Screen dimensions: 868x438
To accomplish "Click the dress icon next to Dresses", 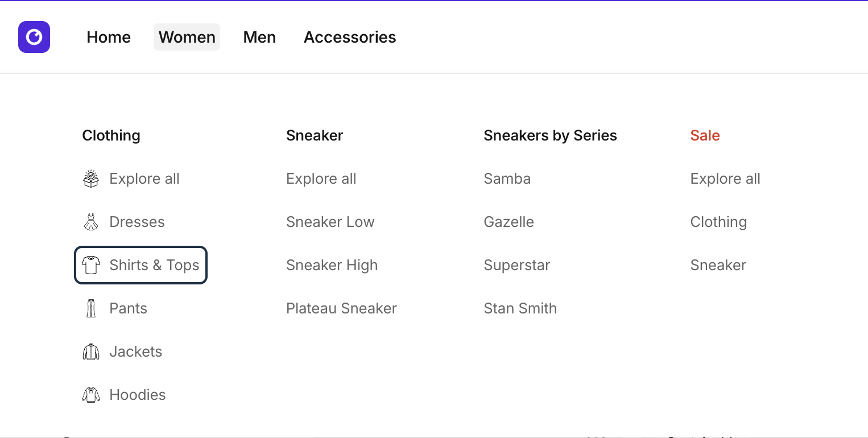I will [91, 222].
